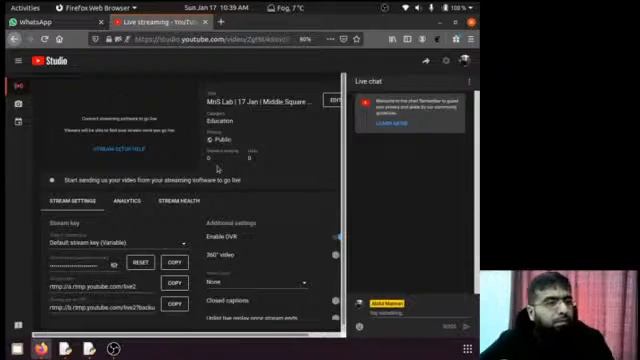The image size is (640, 360).
Task: Click the Reset stream key button
Action: pyautogui.click(x=140, y=262)
